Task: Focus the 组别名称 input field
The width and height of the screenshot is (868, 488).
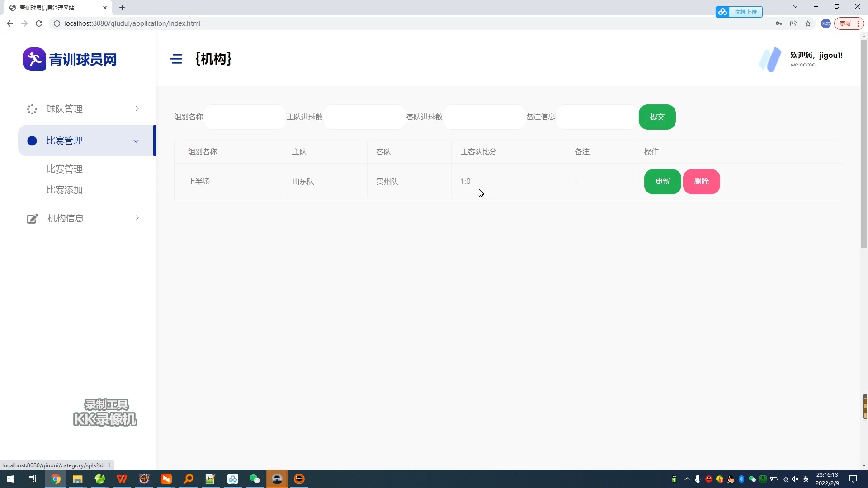Action: click(x=245, y=117)
